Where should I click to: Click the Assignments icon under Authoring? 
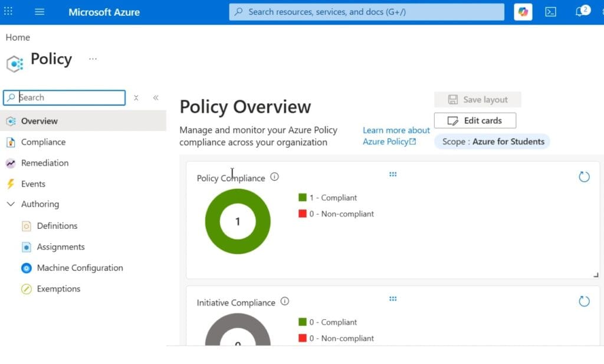click(x=26, y=247)
